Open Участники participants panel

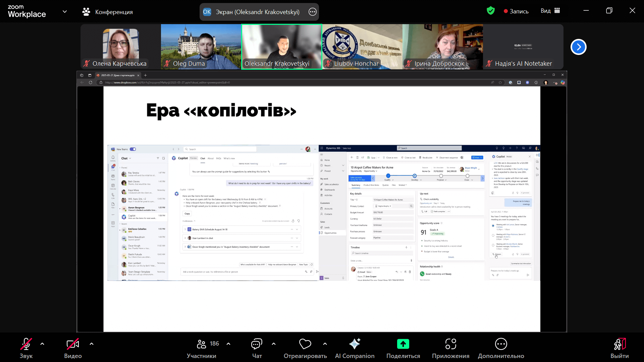[202, 348]
